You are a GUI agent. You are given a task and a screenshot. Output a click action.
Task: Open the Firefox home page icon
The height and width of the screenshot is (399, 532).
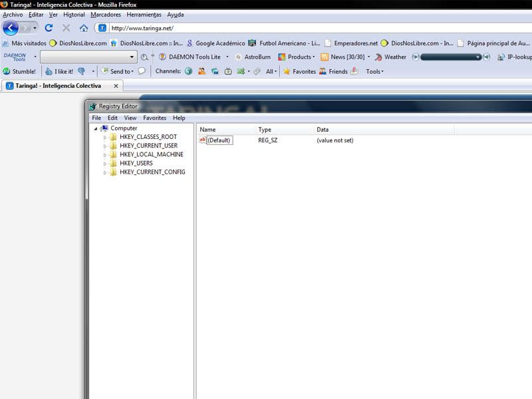[x=84, y=28]
